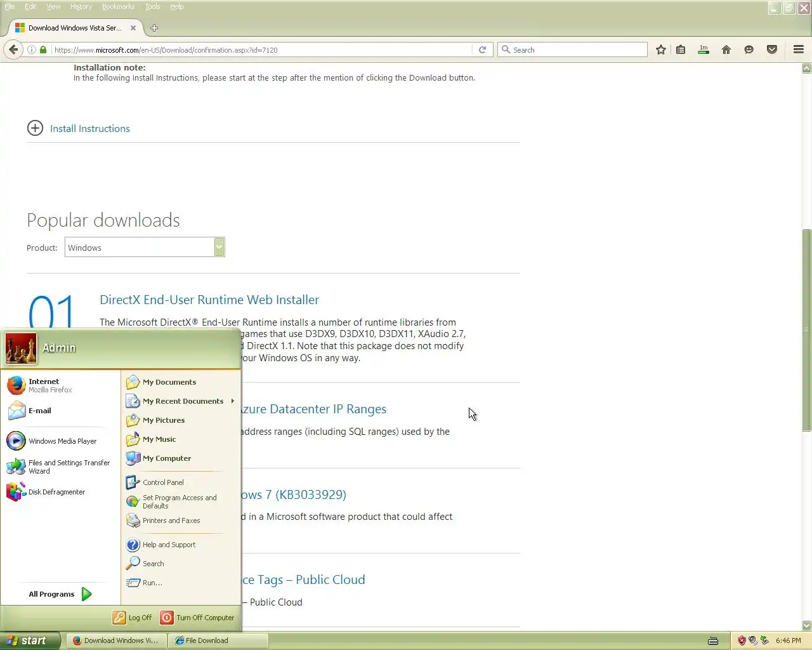The height and width of the screenshot is (650, 812).
Task: Click the page scroll-down arrow
Action: (807, 625)
